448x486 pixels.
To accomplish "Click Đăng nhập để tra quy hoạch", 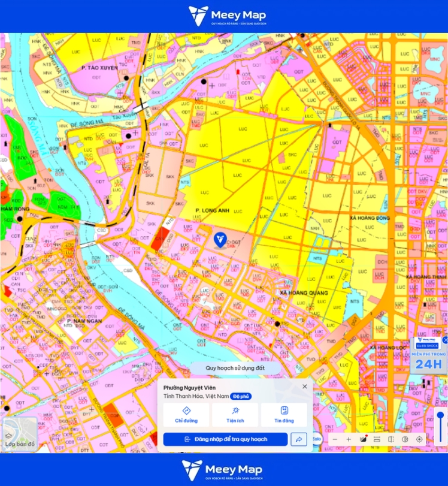I will pyautogui.click(x=226, y=439).
